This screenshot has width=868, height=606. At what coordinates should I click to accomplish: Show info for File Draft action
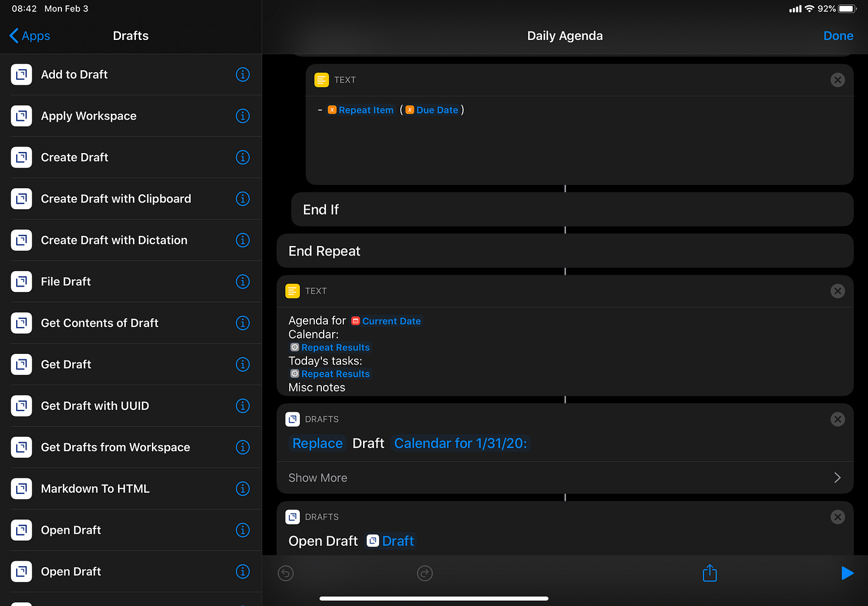[243, 281]
